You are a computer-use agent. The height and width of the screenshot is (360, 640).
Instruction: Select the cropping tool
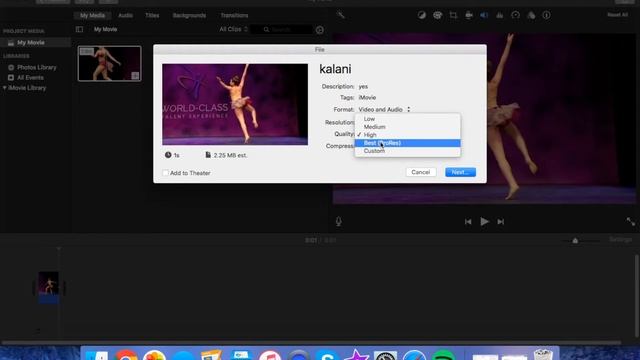pos(453,15)
